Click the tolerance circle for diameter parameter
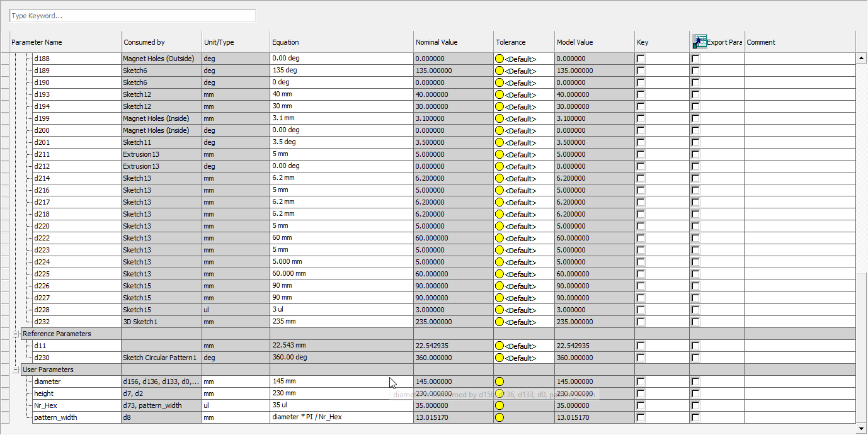The image size is (868, 435). pos(500,381)
